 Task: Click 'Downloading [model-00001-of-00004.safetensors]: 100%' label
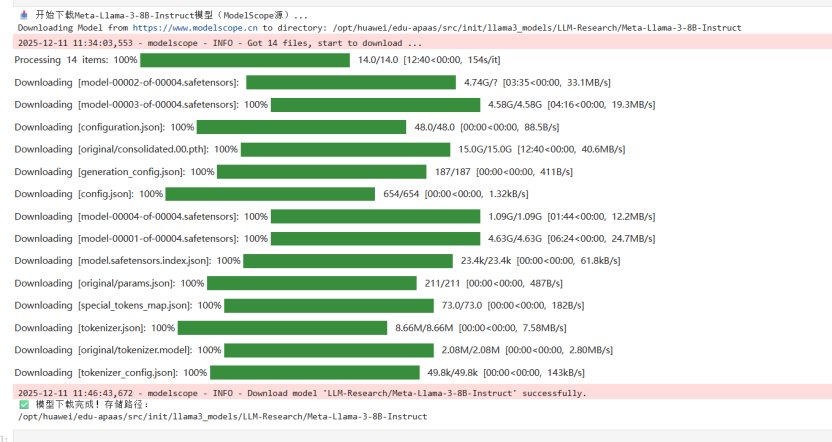(x=141, y=239)
